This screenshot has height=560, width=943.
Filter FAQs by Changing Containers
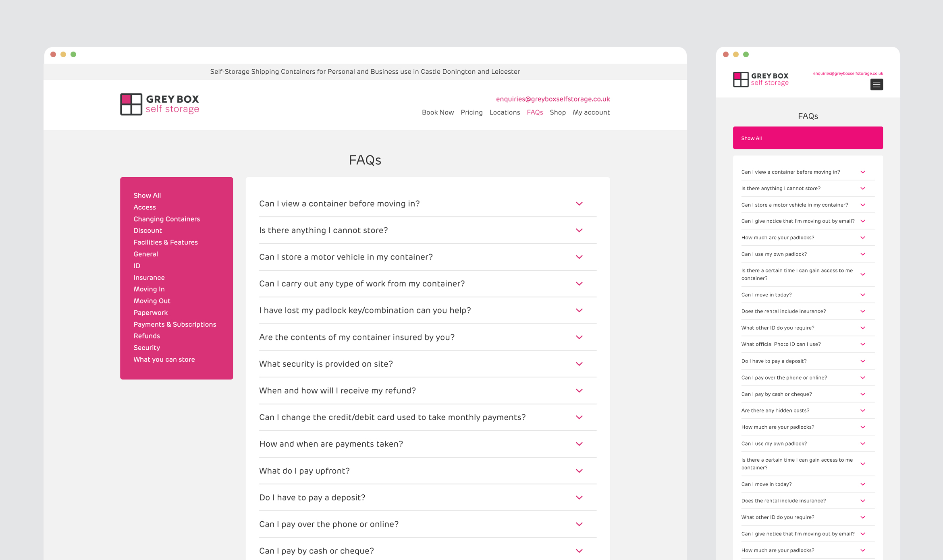166,219
